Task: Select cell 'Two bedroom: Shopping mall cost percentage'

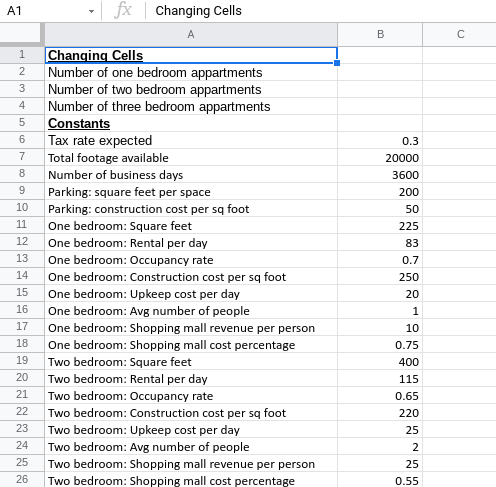Action: click(191, 480)
